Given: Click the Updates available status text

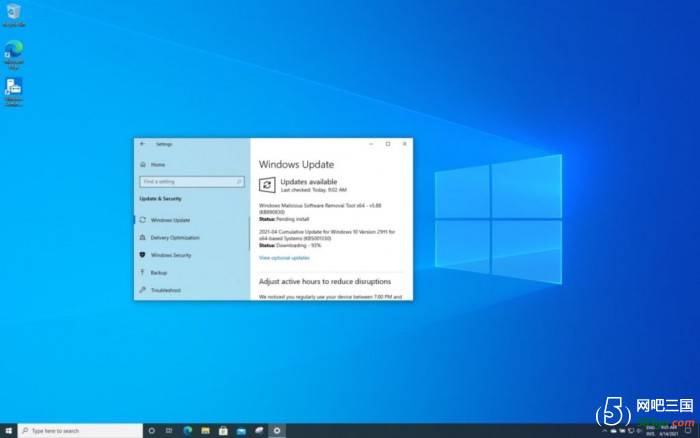Looking at the screenshot, I should 308,182.
